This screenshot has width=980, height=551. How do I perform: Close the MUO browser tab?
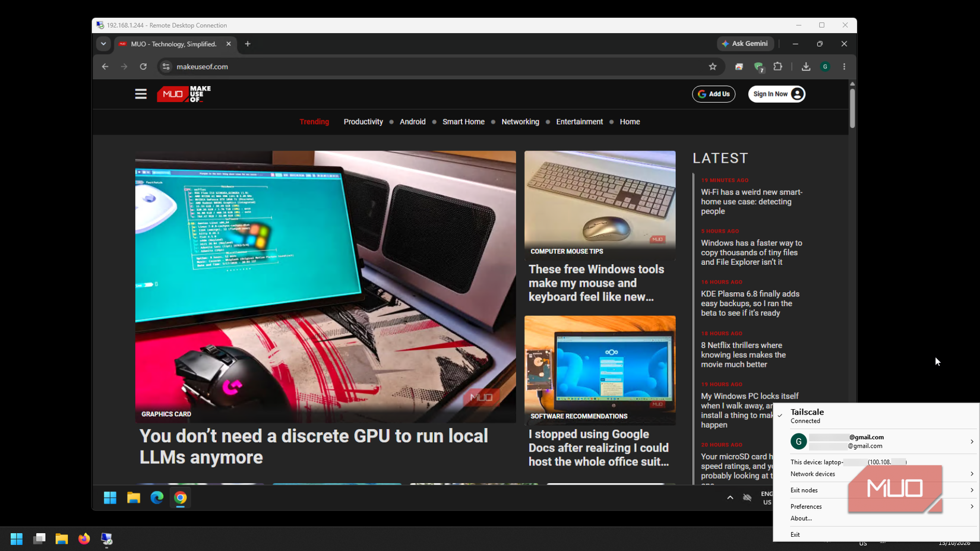(229, 44)
